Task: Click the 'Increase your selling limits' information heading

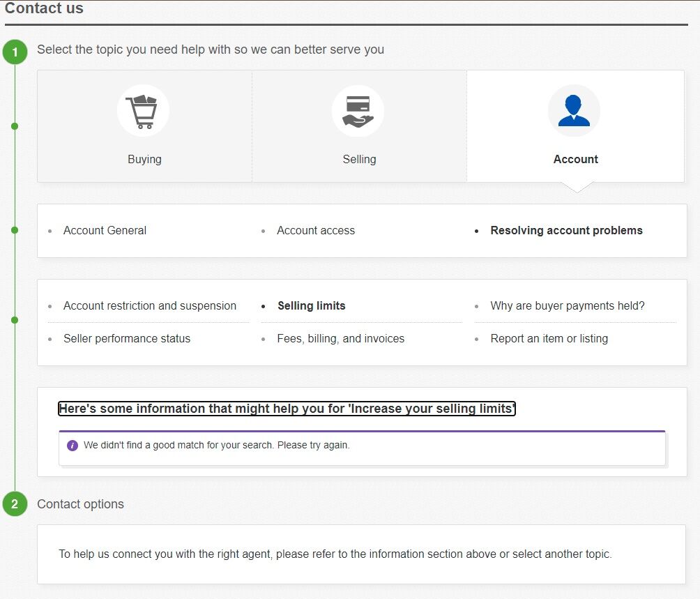Action: (x=287, y=409)
